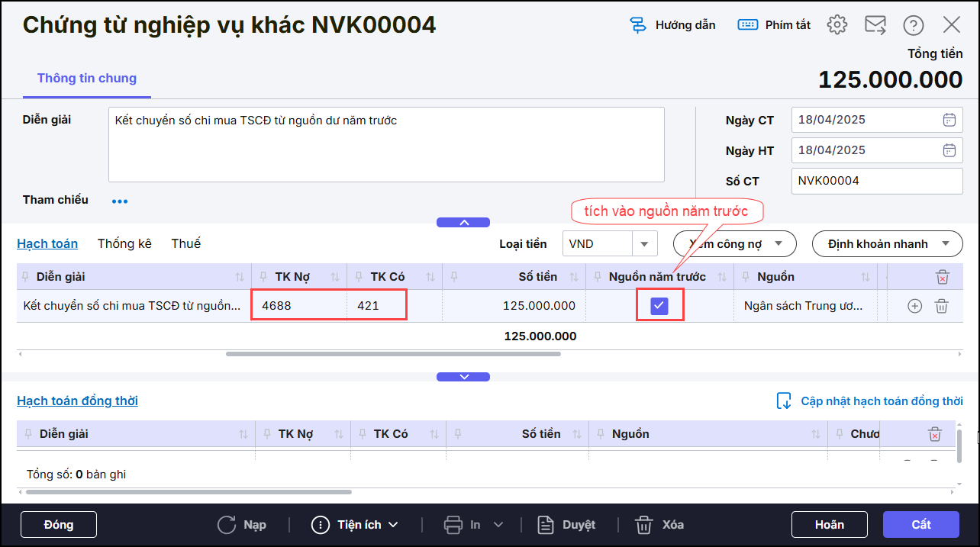This screenshot has height=547, width=980.
Task: Open the Loại tiền VND dropdown
Action: tap(644, 244)
